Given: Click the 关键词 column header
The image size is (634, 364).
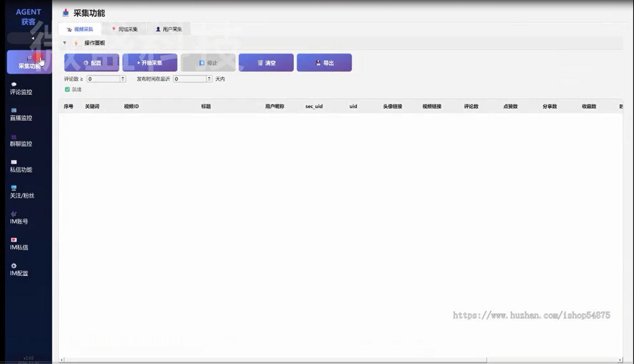Looking at the screenshot, I should (92, 106).
